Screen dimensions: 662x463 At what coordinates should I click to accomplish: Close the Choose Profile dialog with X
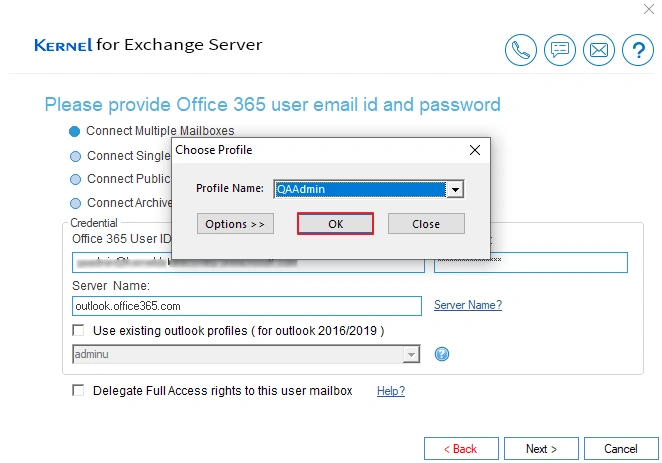(x=475, y=150)
